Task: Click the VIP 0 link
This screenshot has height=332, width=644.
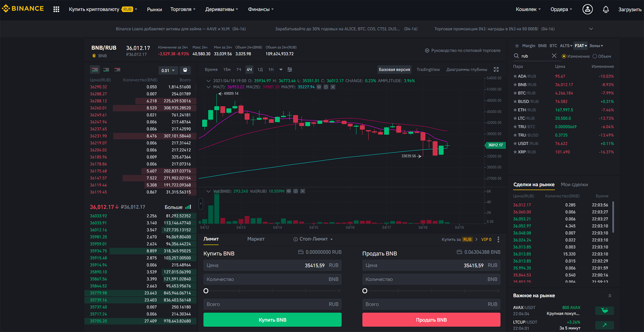Action: coord(486,239)
